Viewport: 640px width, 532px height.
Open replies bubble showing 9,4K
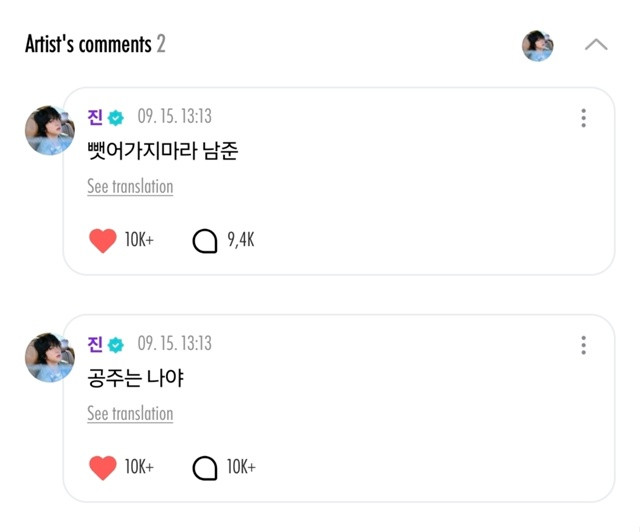[x=205, y=241]
